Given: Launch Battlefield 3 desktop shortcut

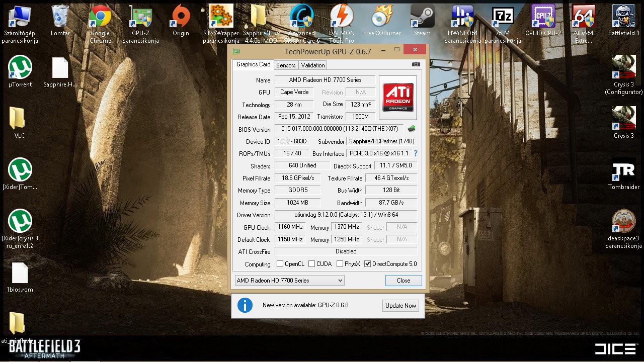Looking at the screenshot, I should pyautogui.click(x=623, y=21).
